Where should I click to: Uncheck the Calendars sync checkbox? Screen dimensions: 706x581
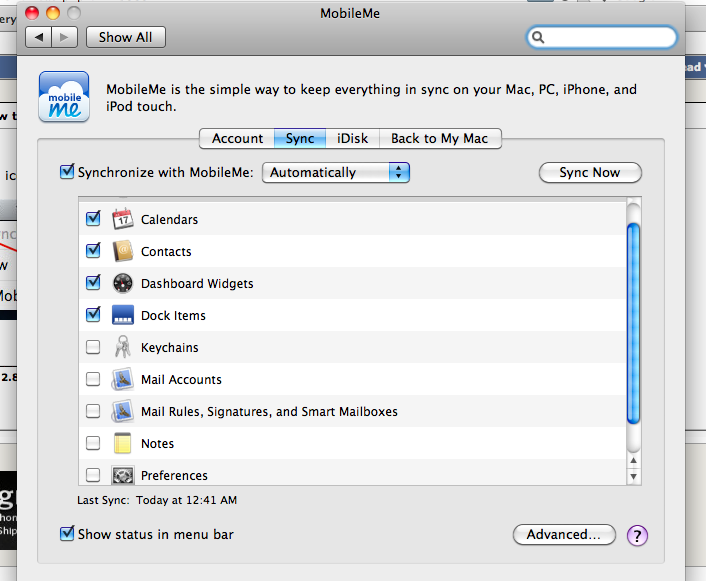click(93, 218)
